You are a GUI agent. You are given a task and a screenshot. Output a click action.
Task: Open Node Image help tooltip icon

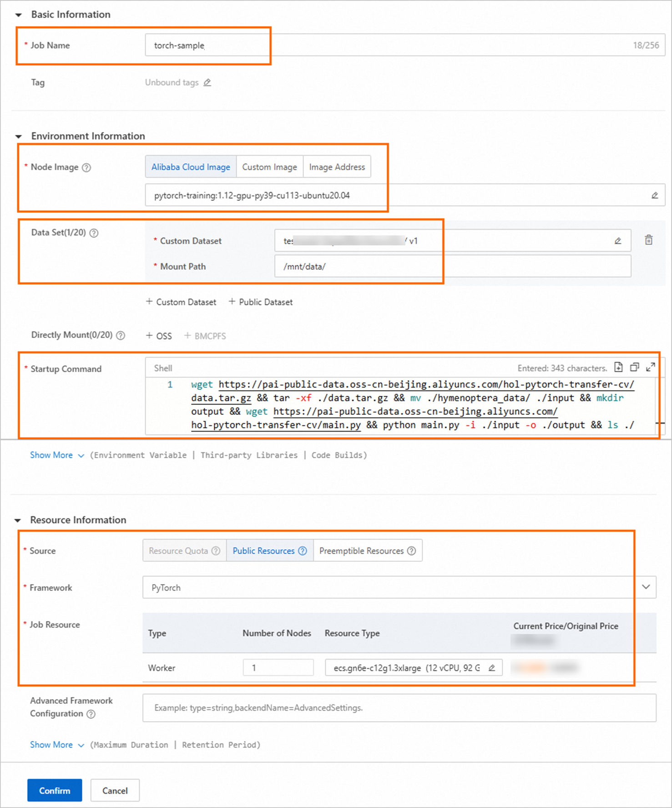[x=86, y=167]
